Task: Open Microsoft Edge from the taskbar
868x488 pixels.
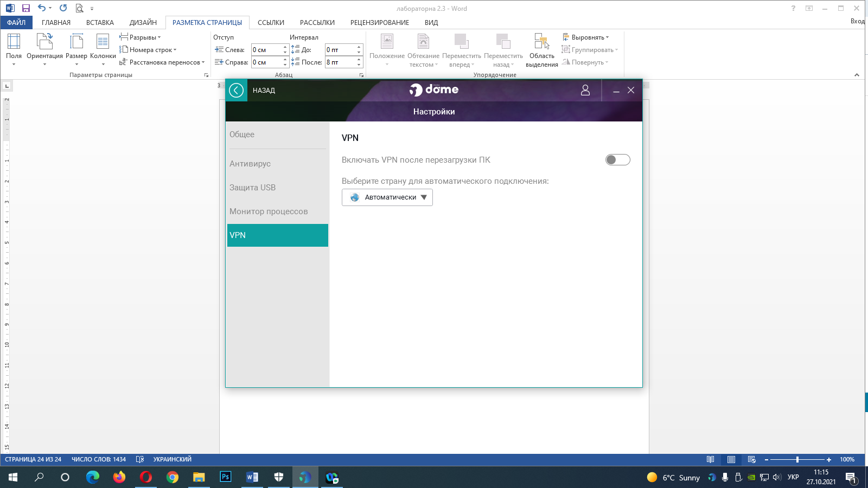Action: pyautogui.click(x=93, y=477)
